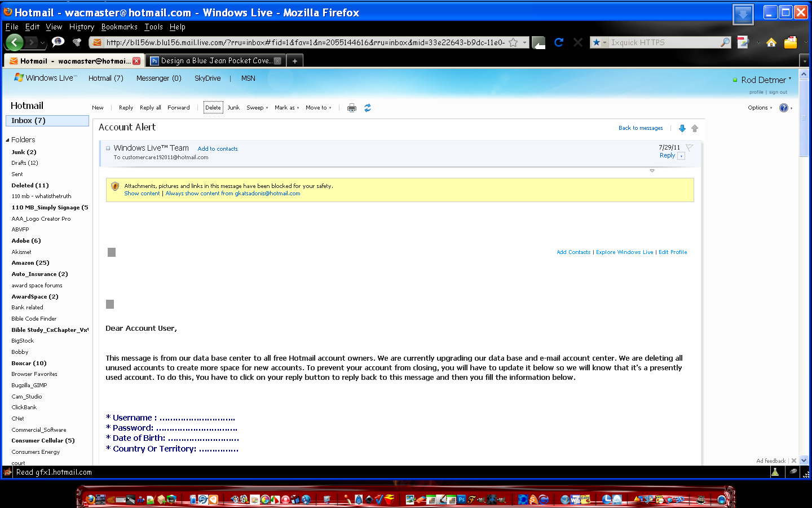
Task: Close the ad feedback X icon
Action: point(794,461)
